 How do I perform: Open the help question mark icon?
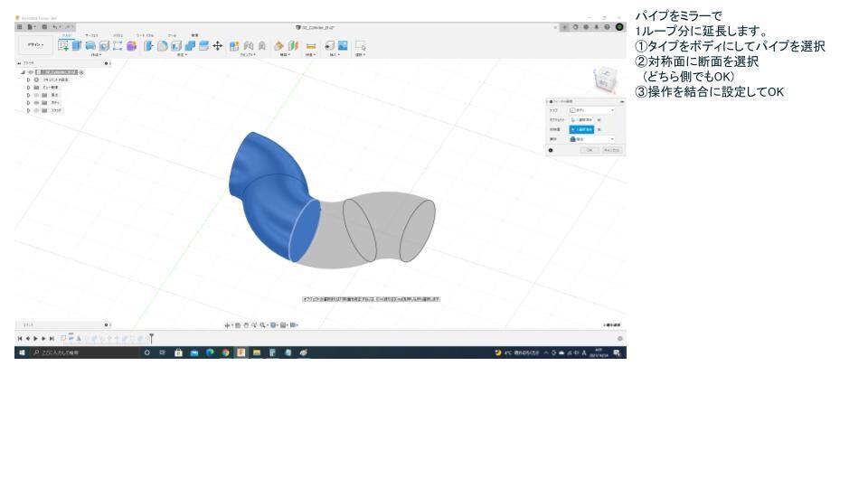(x=607, y=27)
